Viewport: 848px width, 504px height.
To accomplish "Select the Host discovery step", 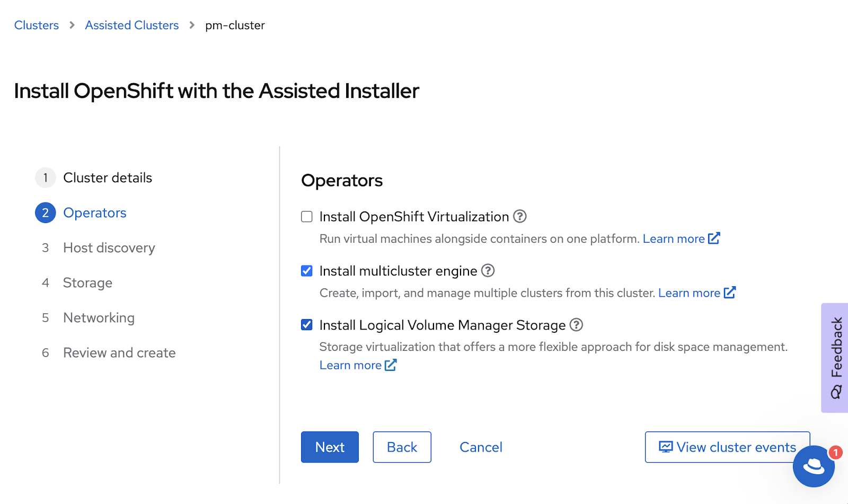I will [109, 247].
